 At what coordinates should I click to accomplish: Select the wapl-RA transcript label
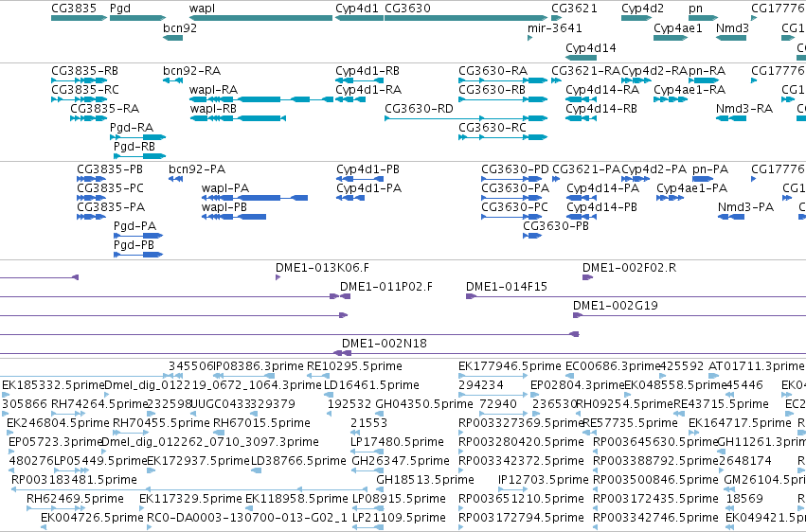pyautogui.click(x=213, y=90)
